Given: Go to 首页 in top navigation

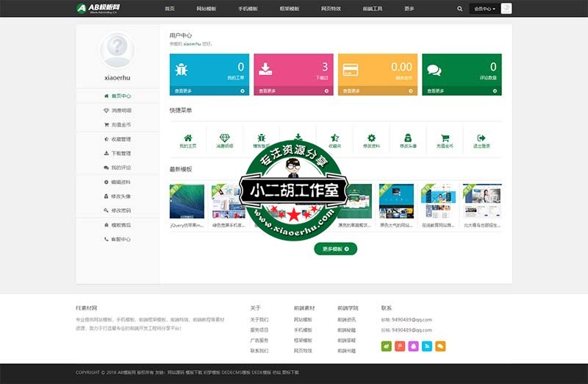Looking at the screenshot, I should click(x=170, y=9).
